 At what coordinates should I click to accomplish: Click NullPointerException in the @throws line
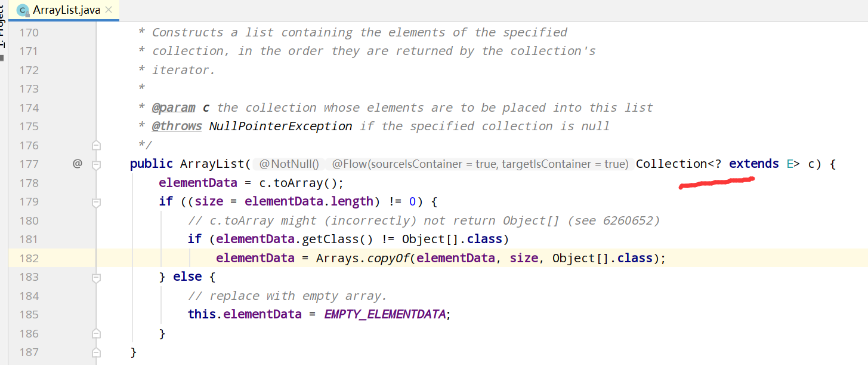(281, 126)
